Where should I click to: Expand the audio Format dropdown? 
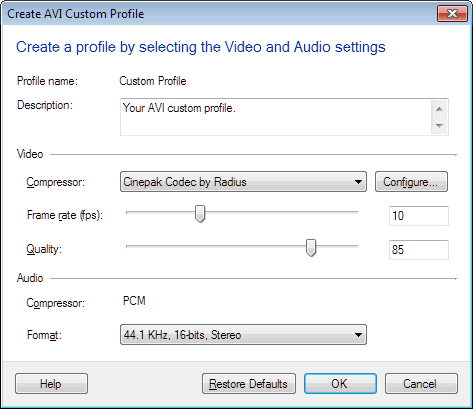pos(243,334)
